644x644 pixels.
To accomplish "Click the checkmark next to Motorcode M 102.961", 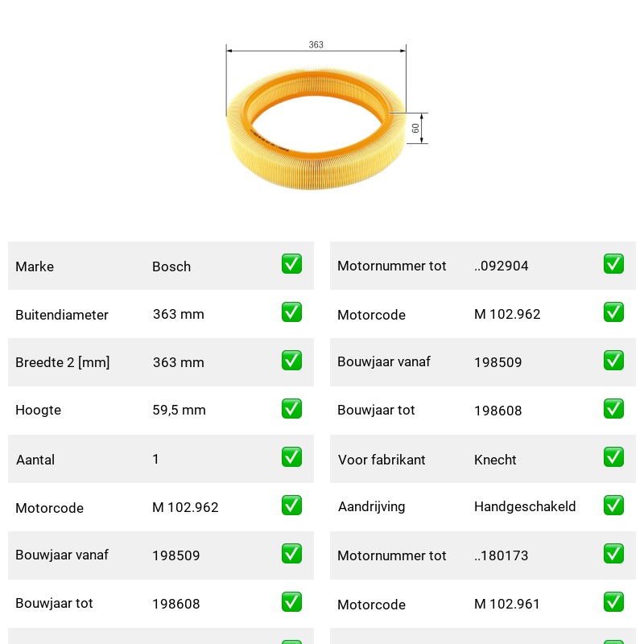I will 613,602.
